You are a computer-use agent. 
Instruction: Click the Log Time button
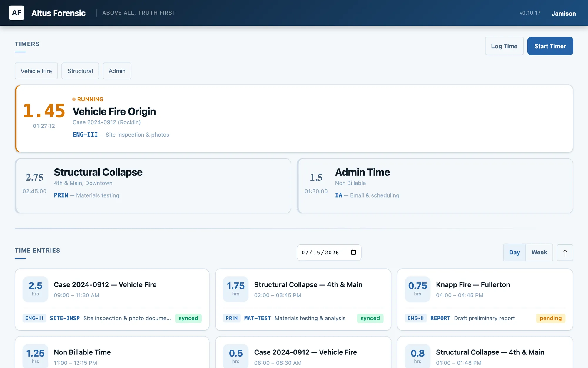pyautogui.click(x=504, y=46)
